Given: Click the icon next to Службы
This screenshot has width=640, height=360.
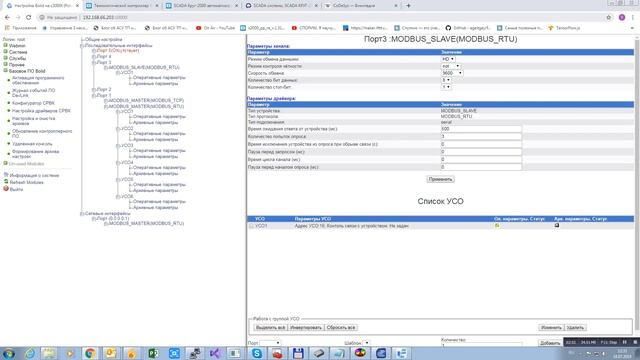Looking at the screenshot, I should pos(6,58).
